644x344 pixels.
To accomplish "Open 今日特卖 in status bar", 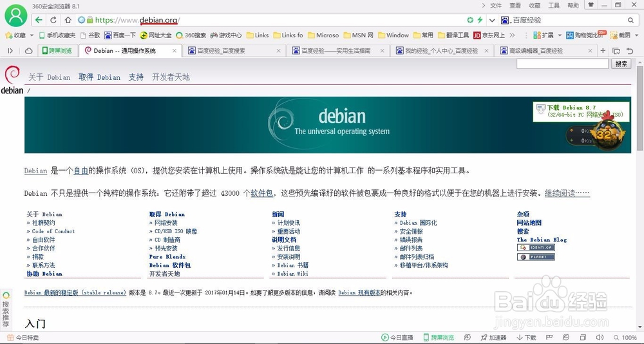I will (23, 338).
